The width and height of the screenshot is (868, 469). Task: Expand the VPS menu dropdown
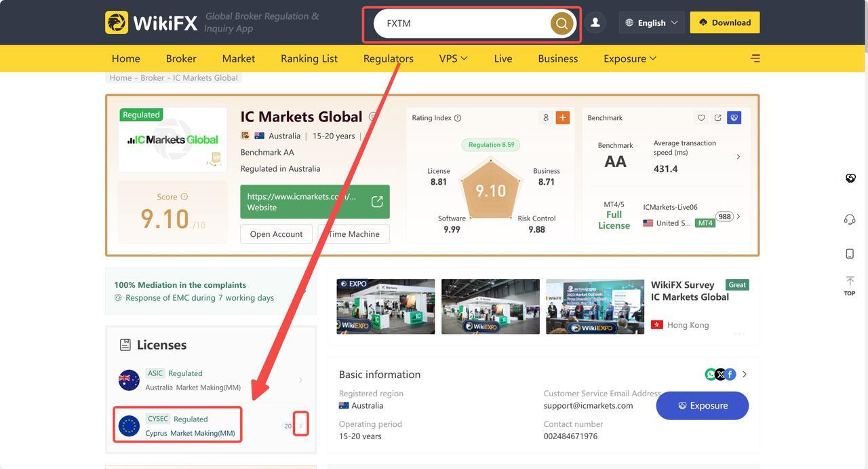[454, 58]
